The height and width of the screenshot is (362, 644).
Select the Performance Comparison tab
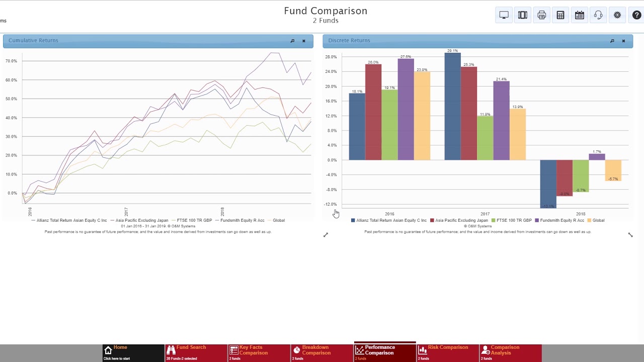tap(385, 352)
